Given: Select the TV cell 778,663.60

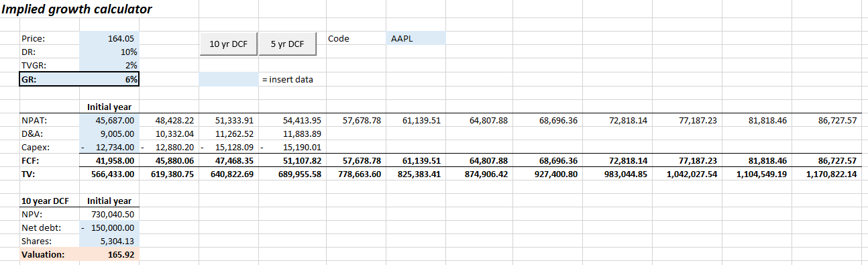Looking at the screenshot, I should (x=357, y=173).
